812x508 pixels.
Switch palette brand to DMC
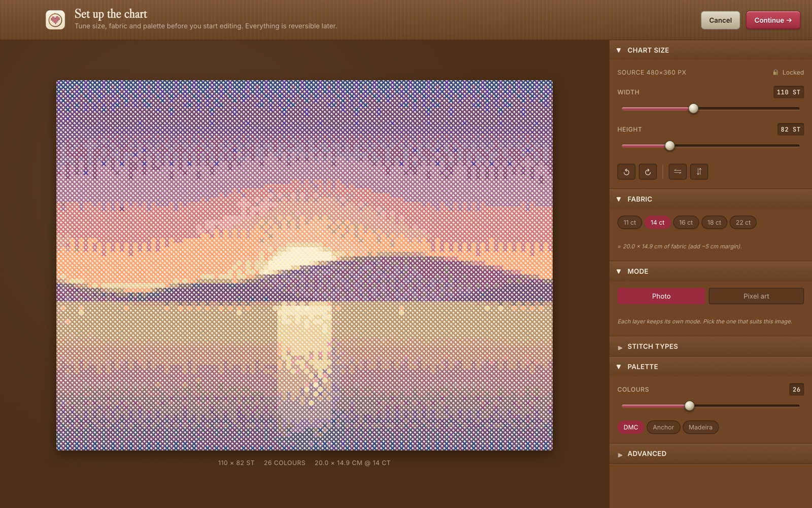[631, 427]
